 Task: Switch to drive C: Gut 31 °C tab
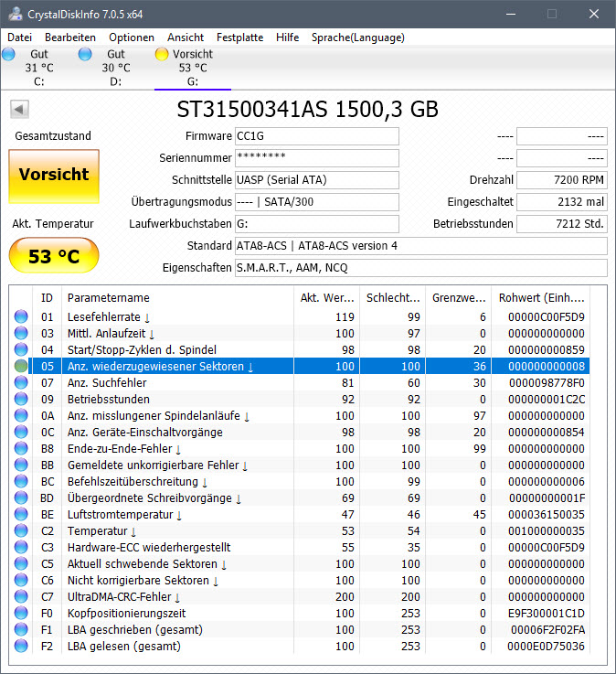[x=39, y=68]
